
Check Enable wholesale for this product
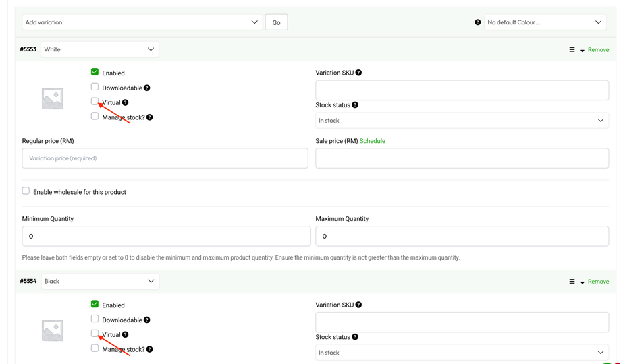pos(26,191)
